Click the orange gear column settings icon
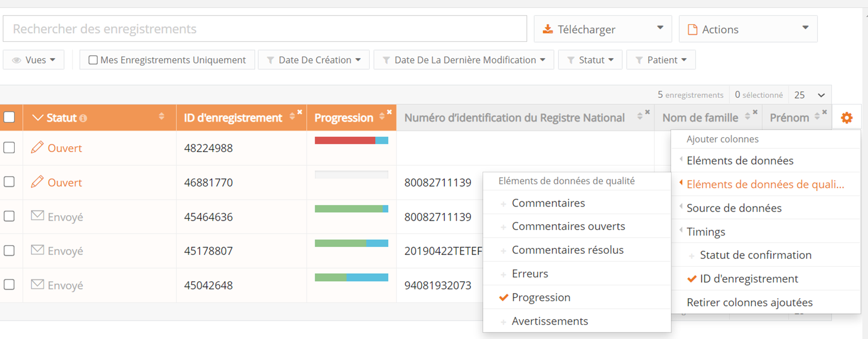Image resolution: width=868 pixels, height=339 pixels. [x=846, y=118]
